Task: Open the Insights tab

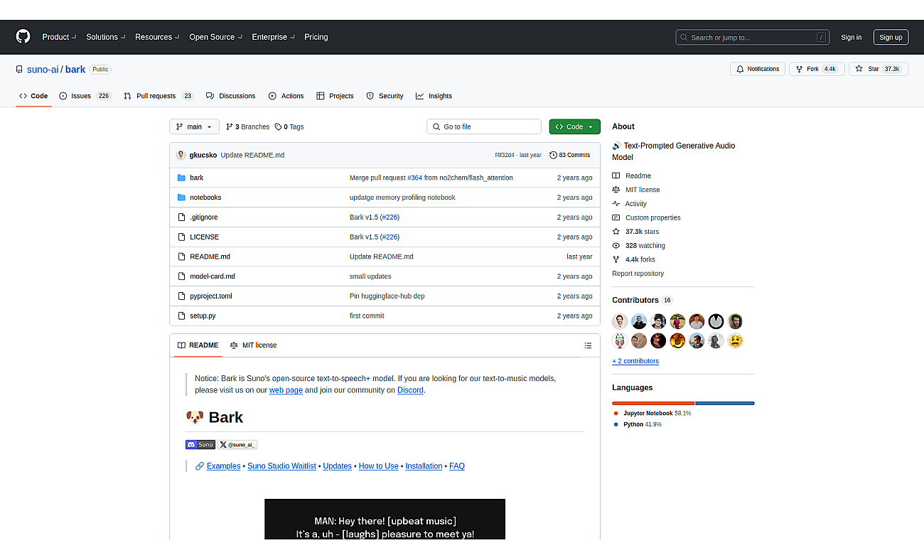Action: point(434,96)
